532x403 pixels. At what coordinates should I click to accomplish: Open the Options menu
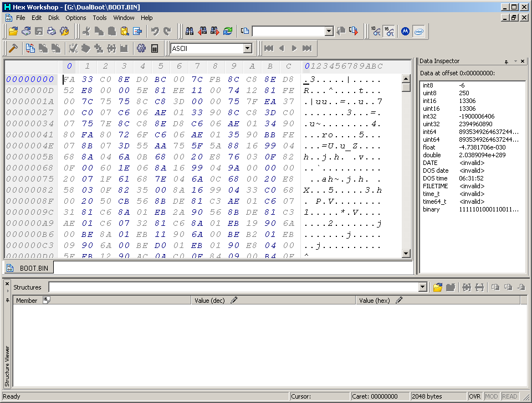[76, 18]
